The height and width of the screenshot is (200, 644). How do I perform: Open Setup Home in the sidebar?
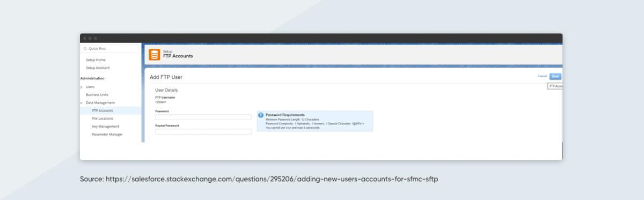pos(96,60)
